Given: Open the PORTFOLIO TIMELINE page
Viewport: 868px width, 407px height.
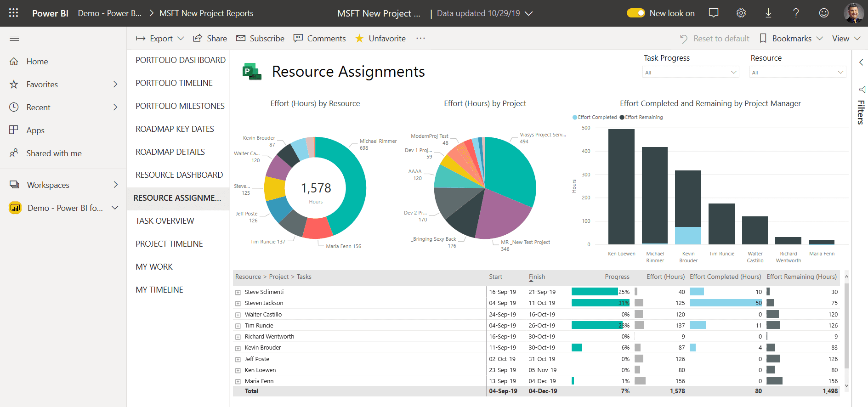Looking at the screenshot, I should (174, 83).
